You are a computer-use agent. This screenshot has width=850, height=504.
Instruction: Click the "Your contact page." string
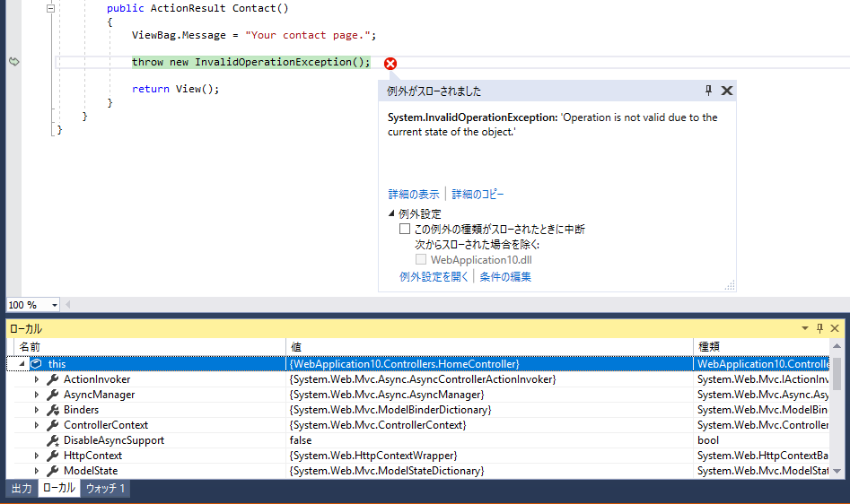point(308,35)
